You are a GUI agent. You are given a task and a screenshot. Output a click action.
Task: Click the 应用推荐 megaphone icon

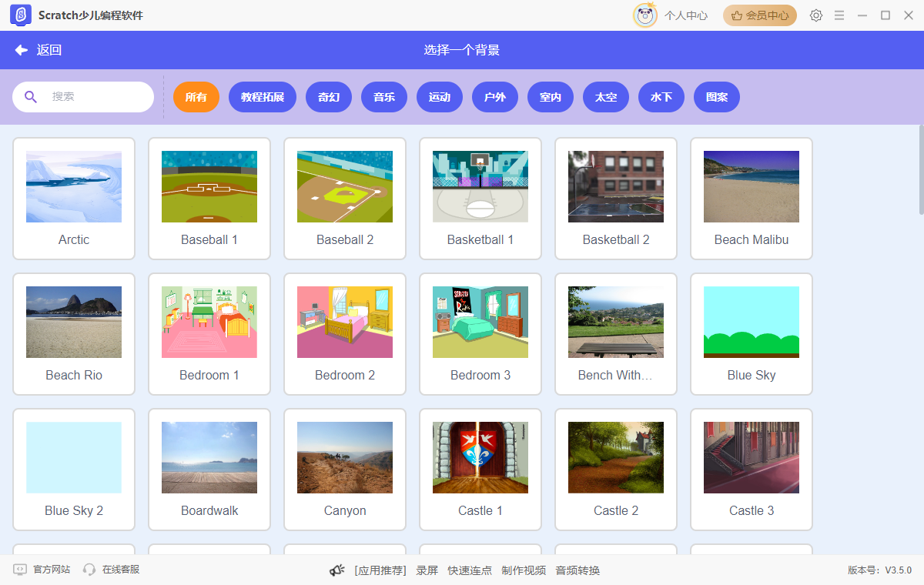coord(336,570)
